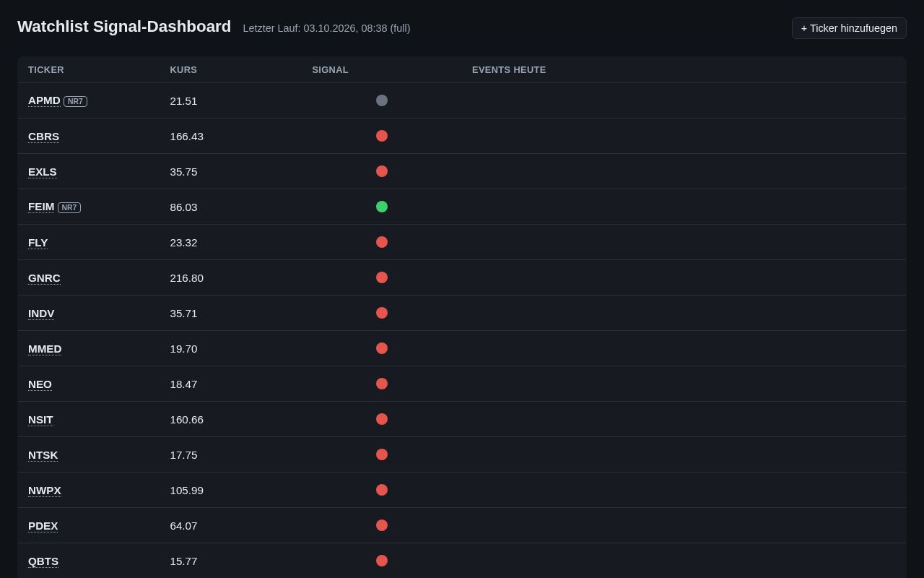Screen dimensions: 924x578
Task: Select the price value 105.99
Action: (x=187, y=490)
